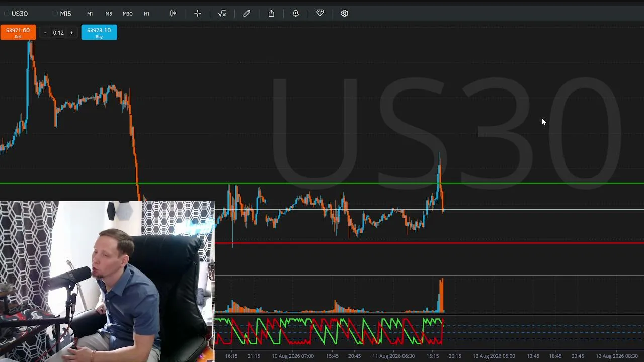Click the Sell button at 53971.60

tap(18, 32)
